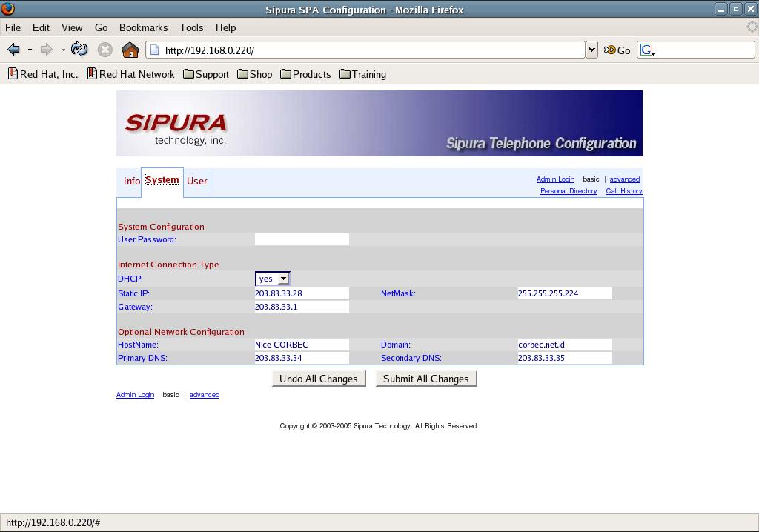Screen dimensions: 759x532
Task: Click the Back navigation arrow
Action: click(14, 50)
